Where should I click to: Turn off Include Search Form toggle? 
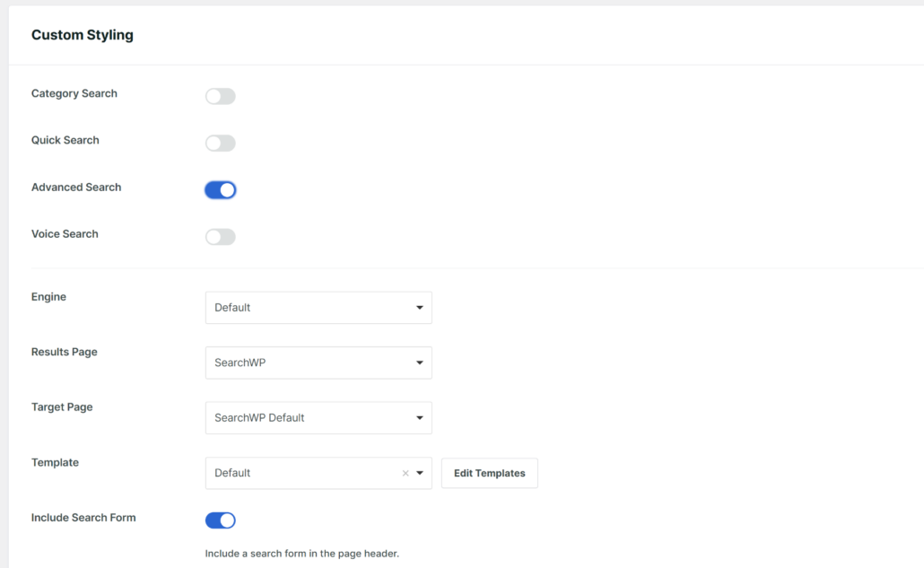click(221, 520)
